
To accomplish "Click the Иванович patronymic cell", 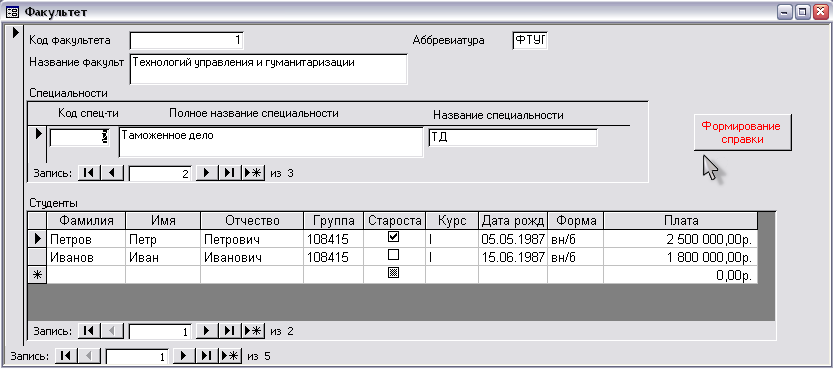I will pyautogui.click(x=252, y=258).
